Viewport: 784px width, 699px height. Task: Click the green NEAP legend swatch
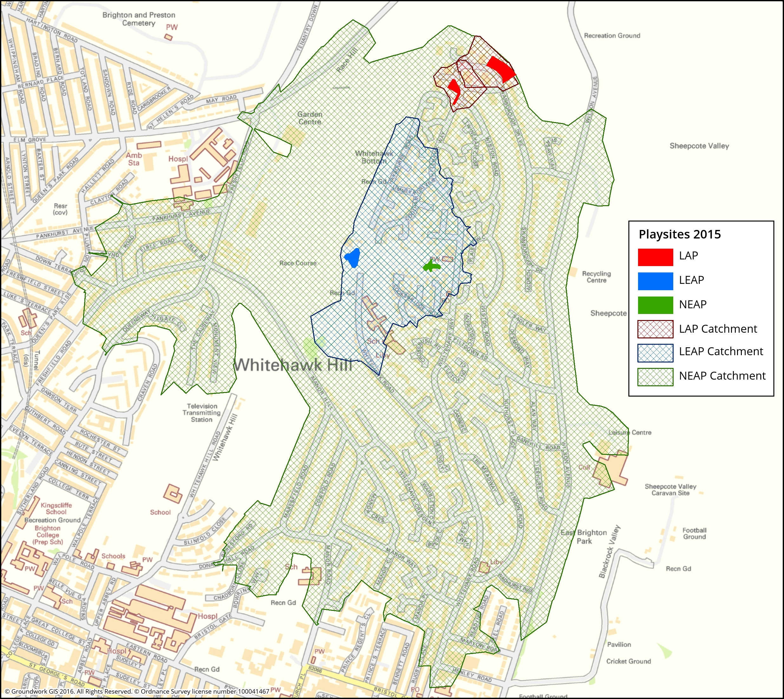click(x=655, y=305)
